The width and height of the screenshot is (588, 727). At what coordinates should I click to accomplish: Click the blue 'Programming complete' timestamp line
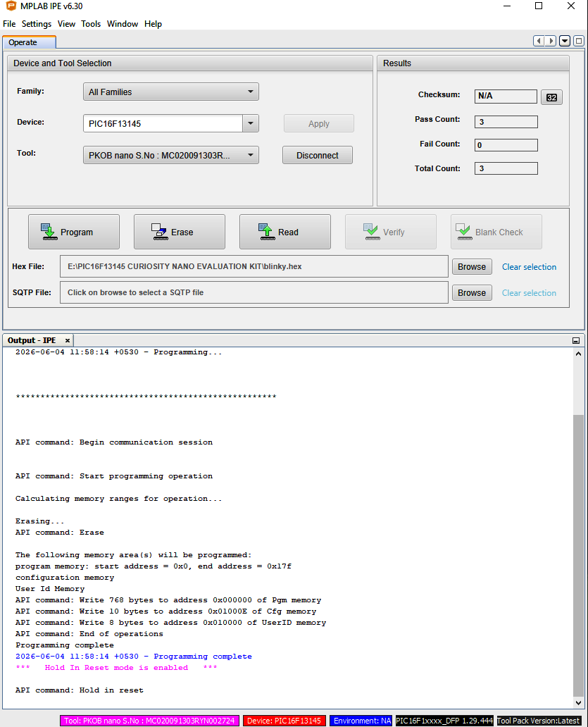(x=134, y=656)
